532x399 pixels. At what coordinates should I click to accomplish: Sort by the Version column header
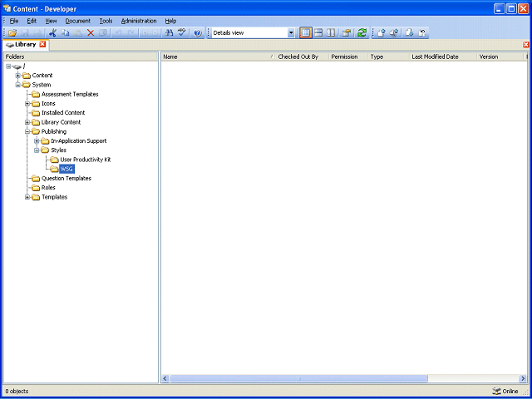point(500,57)
